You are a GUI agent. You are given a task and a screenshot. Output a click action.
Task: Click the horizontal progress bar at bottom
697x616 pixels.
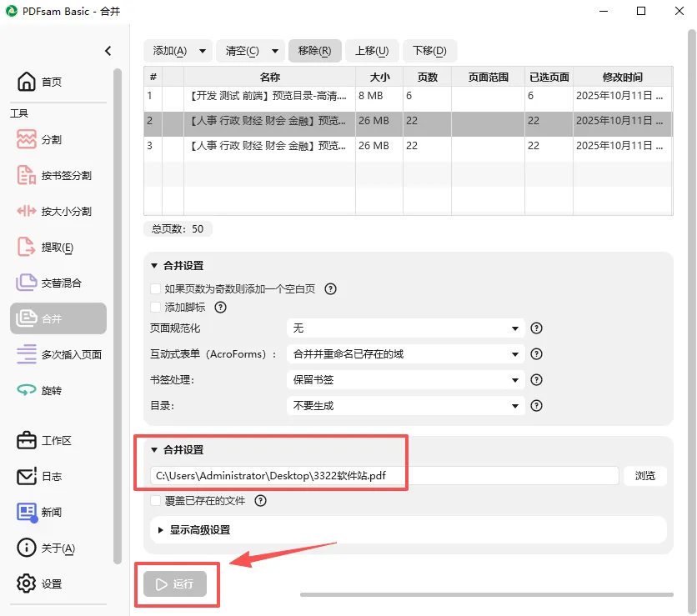tap(487, 594)
